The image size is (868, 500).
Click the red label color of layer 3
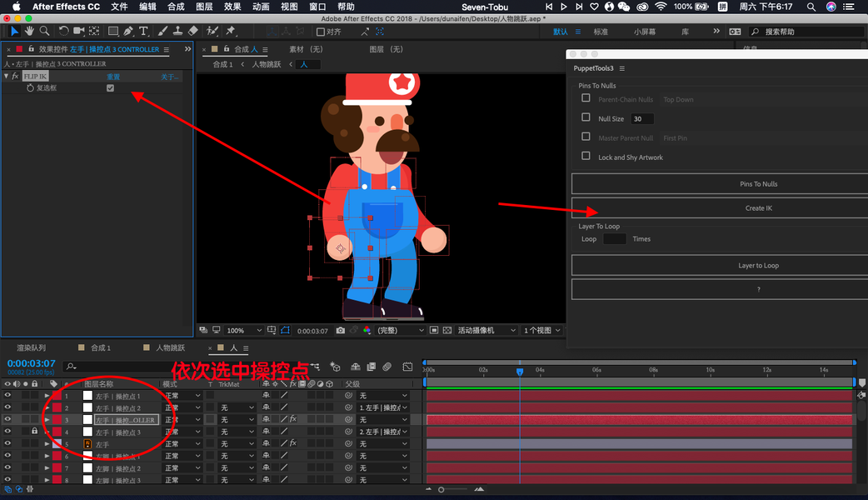pyautogui.click(x=57, y=420)
